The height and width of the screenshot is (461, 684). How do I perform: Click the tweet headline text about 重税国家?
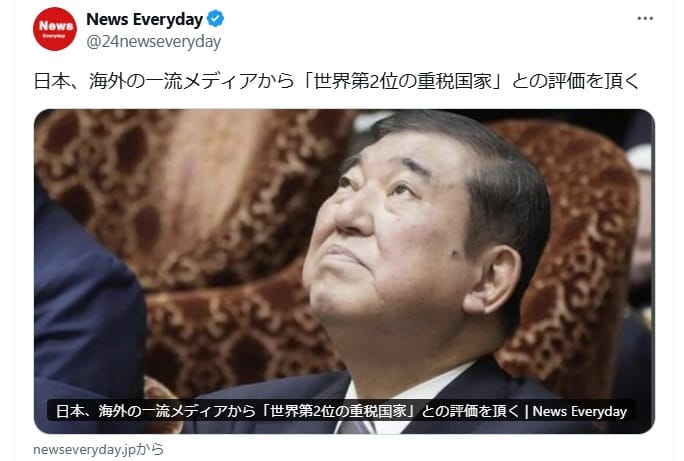coord(336,81)
